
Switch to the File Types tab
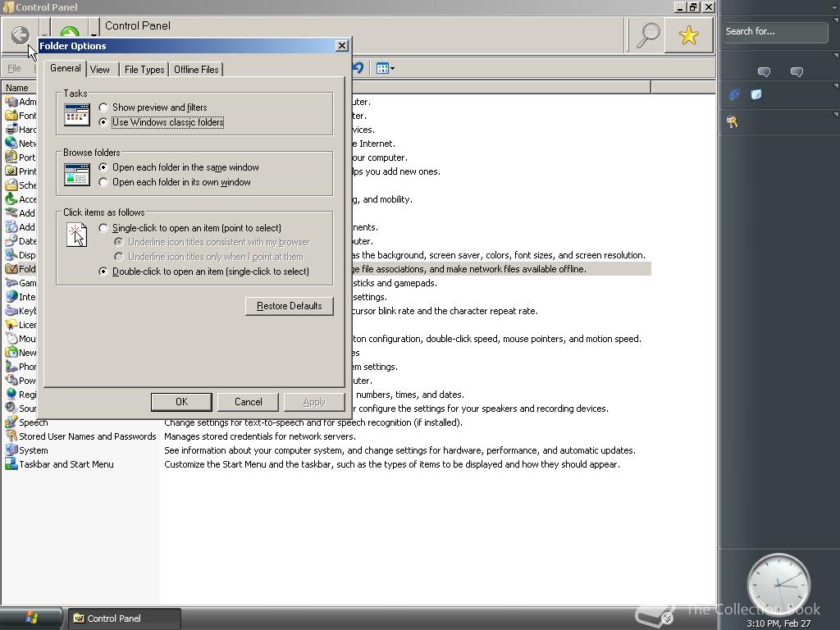tap(144, 70)
